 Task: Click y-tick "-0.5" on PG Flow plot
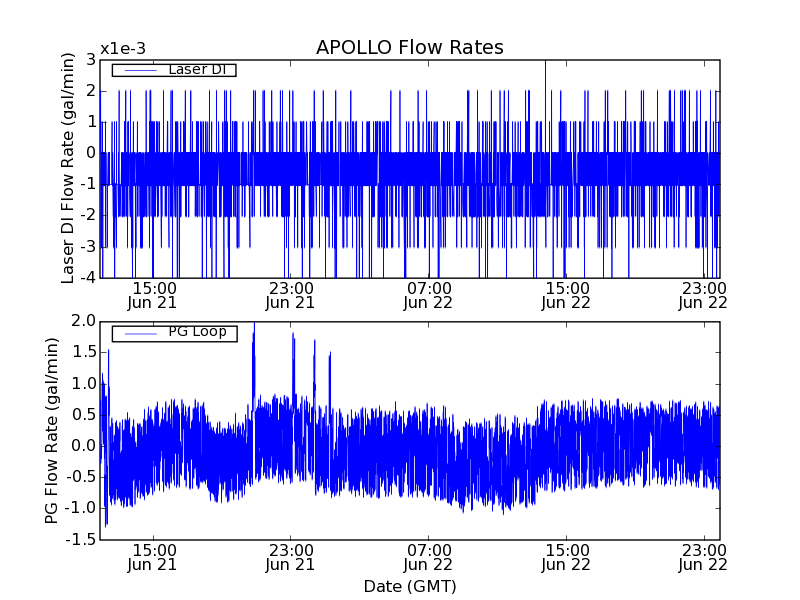click(x=81, y=477)
